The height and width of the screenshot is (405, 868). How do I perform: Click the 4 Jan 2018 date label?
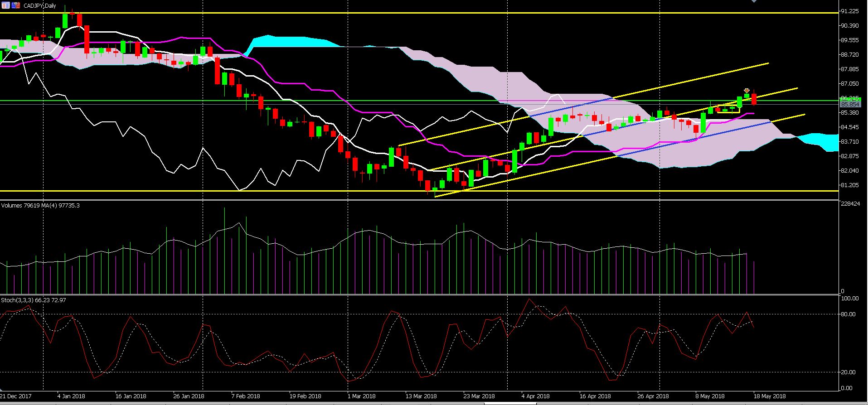(71, 396)
